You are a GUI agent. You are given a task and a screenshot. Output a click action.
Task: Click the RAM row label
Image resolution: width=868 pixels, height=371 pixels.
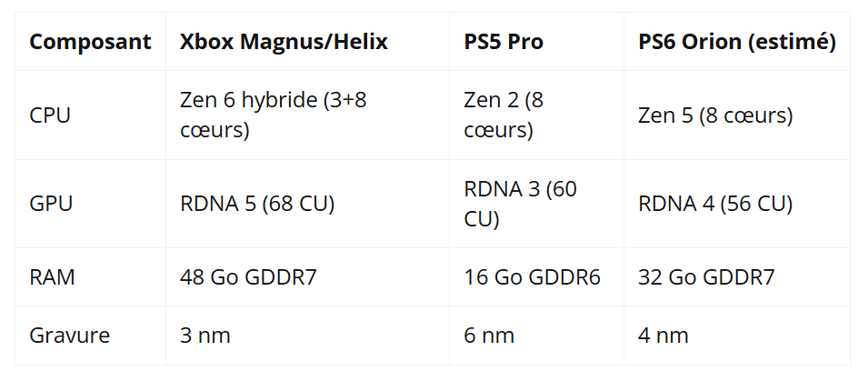52,276
